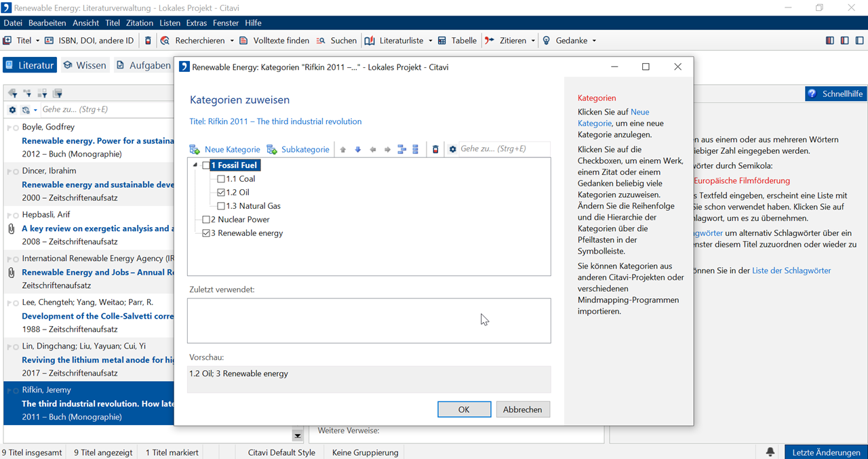Click the notification bell in status bar
868x459 pixels.
coord(770,452)
